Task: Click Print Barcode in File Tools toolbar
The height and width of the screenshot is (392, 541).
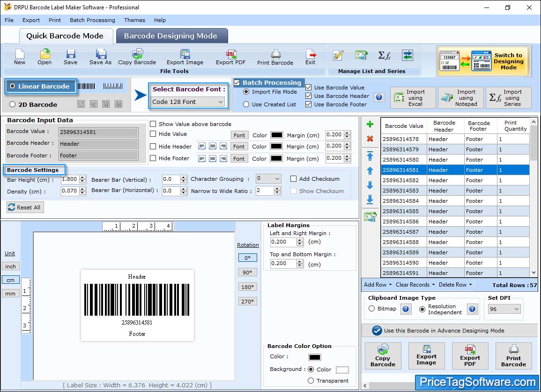Action: click(x=275, y=57)
